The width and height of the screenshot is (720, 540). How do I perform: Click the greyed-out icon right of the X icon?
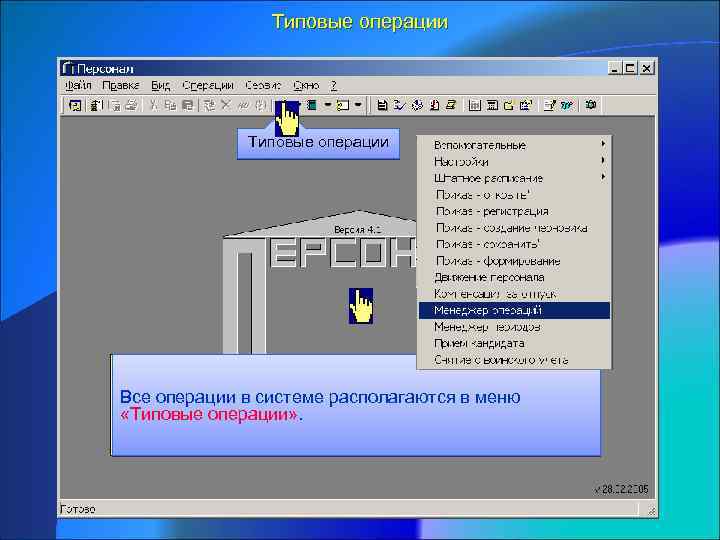coord(243,105)
